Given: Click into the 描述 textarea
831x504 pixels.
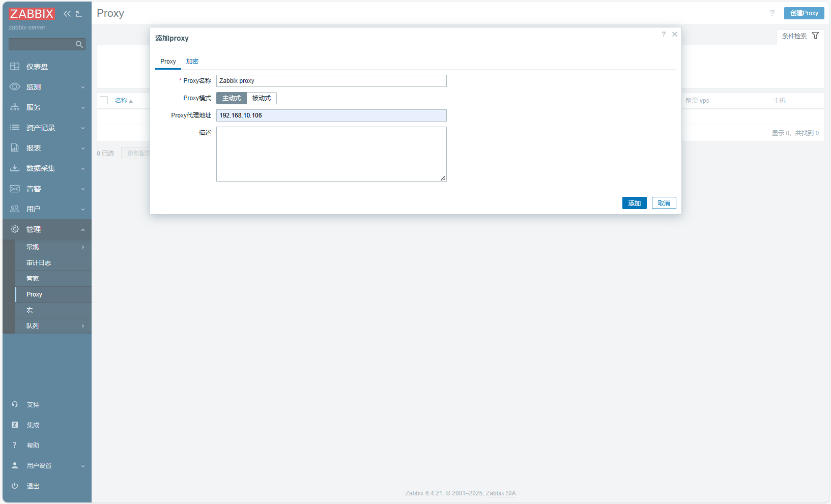Looking at the screenshot, I should [331, 154].
